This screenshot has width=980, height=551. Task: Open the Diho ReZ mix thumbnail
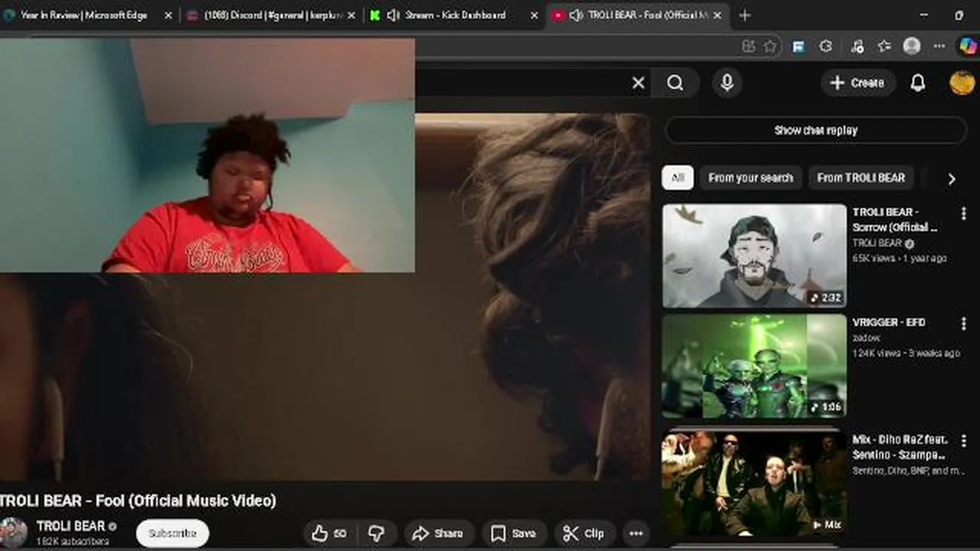pos(754,484)
